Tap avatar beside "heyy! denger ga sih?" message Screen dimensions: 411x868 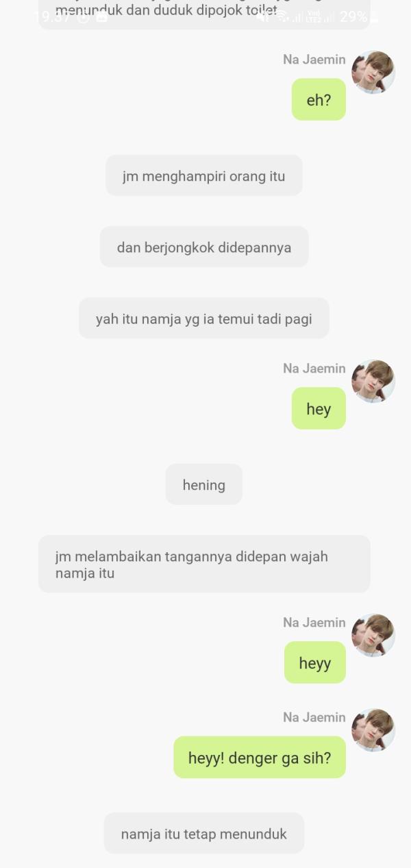pos(373,730)
